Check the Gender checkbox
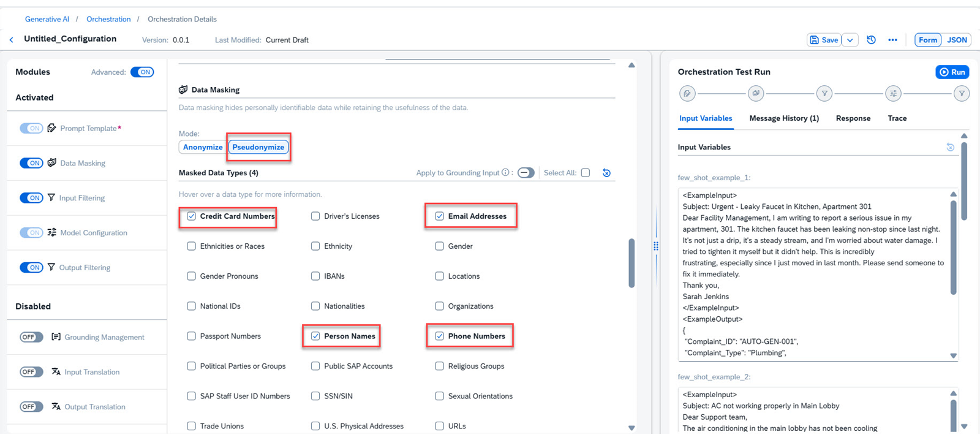980x440 pixels. click(439, 246)
